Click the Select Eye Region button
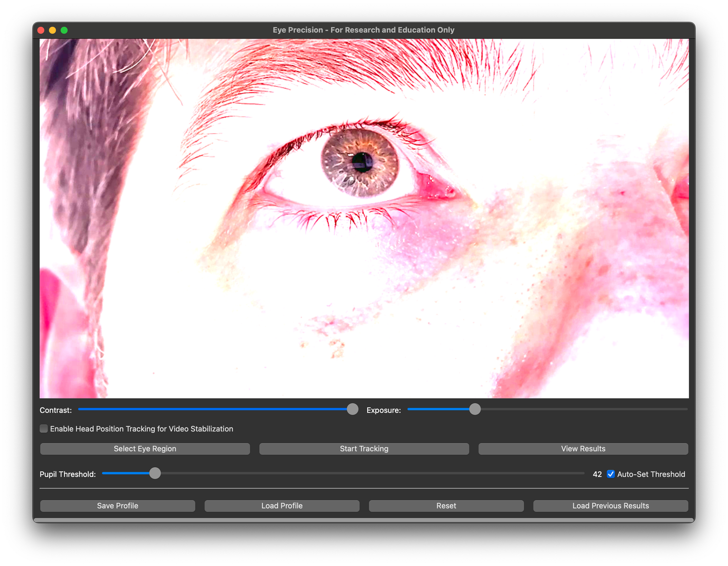Image resolution: width=728 pixels, height=566 pixels. [x=145, y=449]
